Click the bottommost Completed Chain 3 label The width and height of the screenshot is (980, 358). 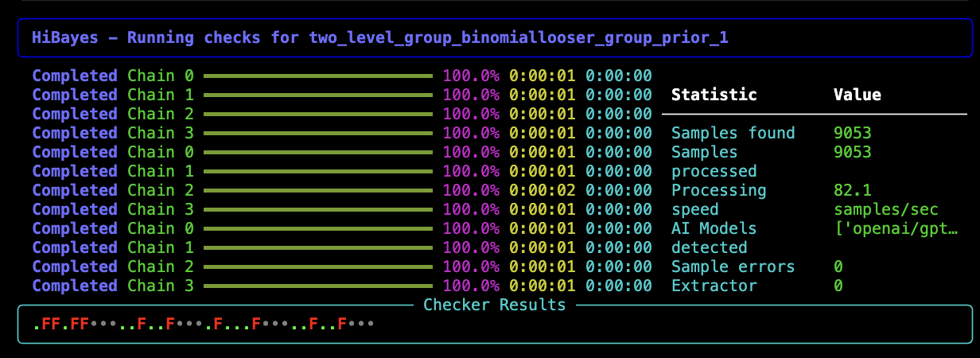[x=113, y=286]
